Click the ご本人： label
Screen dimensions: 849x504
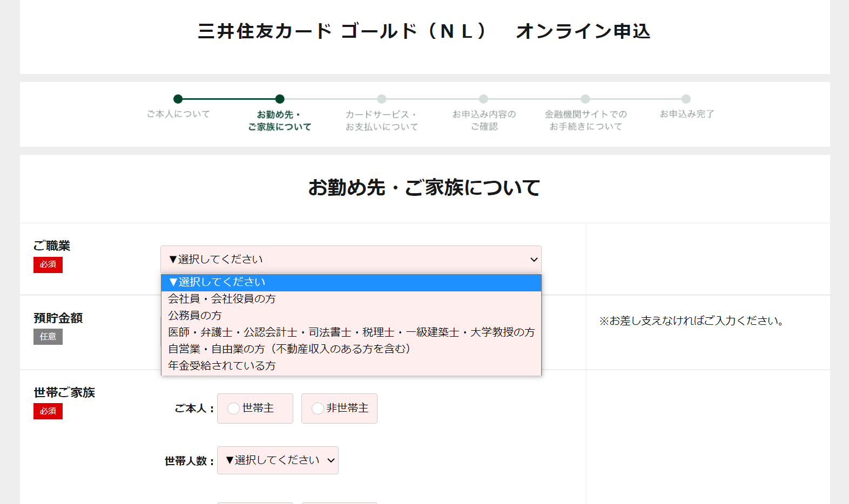click(194, 409)
